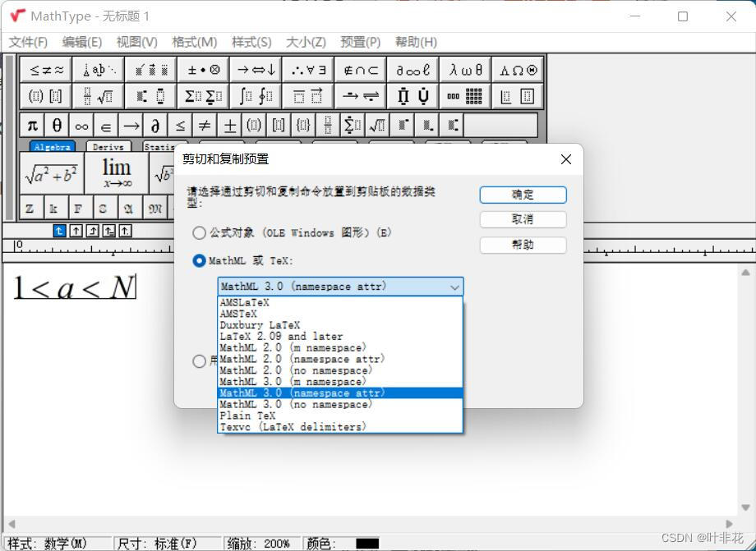Insert the single ≠ symbol from the small bar
The image size is (756, 551).
pos(205,126)
